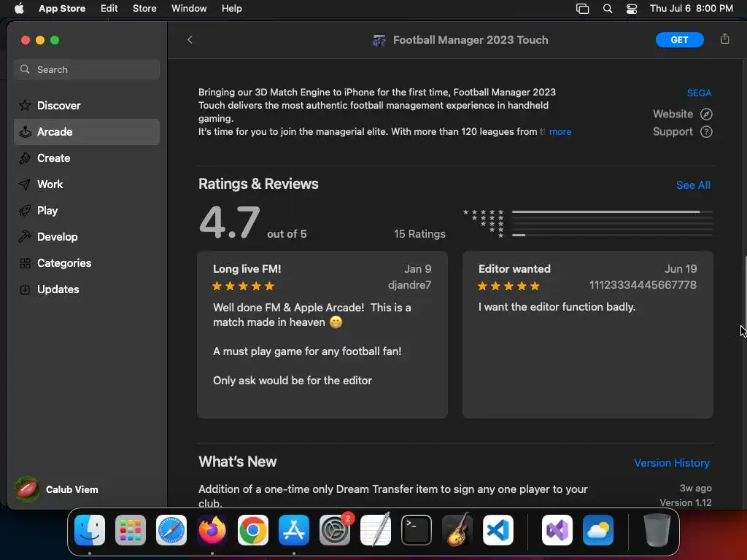Open Terminal from the Dock
This screenshot has height=560, width=747.
[x=417, y=530]
